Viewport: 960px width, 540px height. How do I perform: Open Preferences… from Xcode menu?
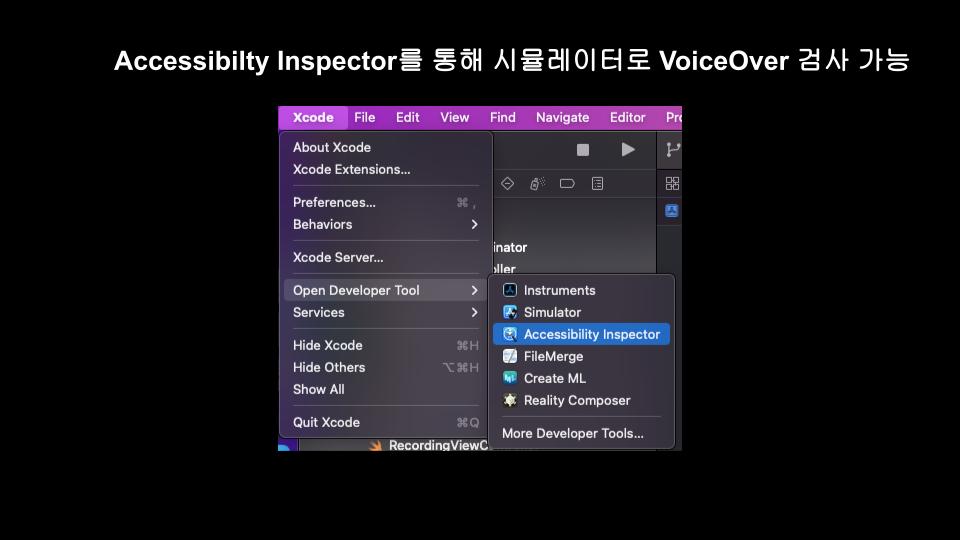click(x=386, y=203)
